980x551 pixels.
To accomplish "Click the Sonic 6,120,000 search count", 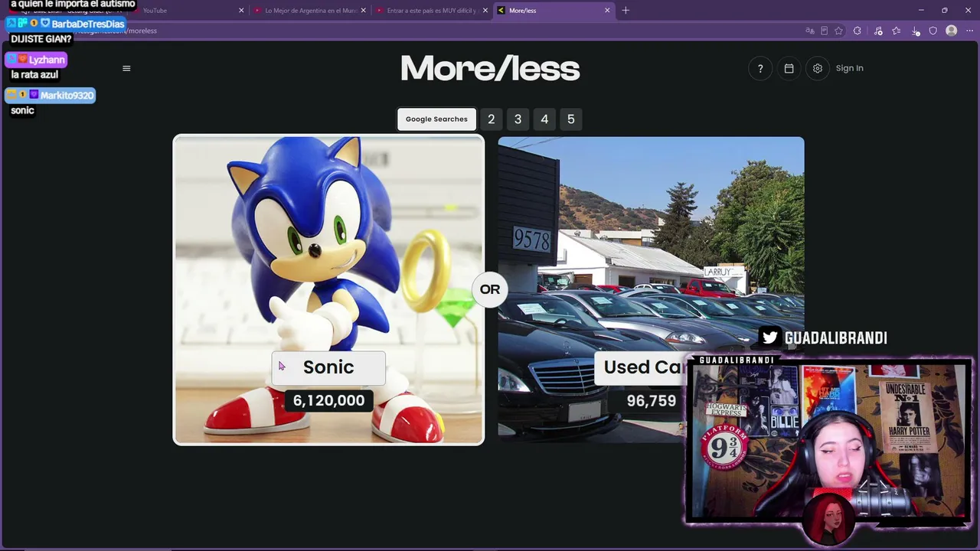I will point(328,400).
